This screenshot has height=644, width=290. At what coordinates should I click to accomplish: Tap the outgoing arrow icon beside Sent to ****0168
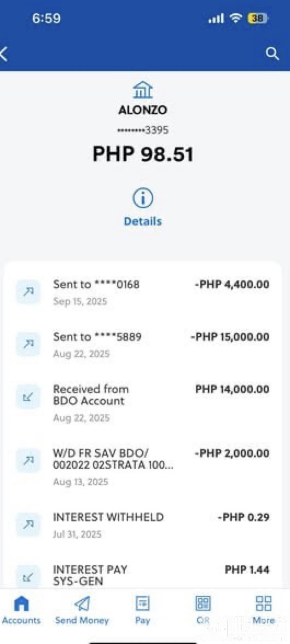28,291
